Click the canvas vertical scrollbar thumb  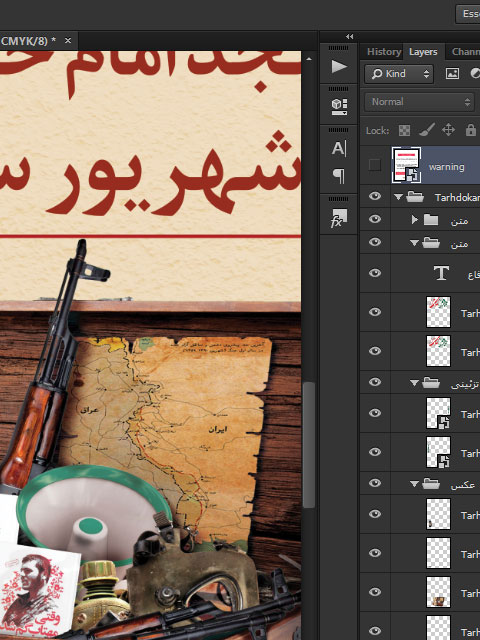pyautogui.click(x=309, y=445)
